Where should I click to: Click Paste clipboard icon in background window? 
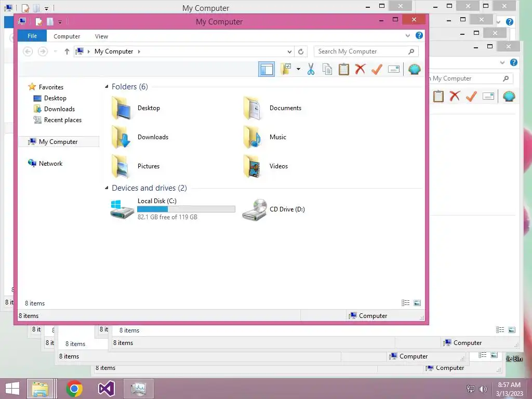438,96
